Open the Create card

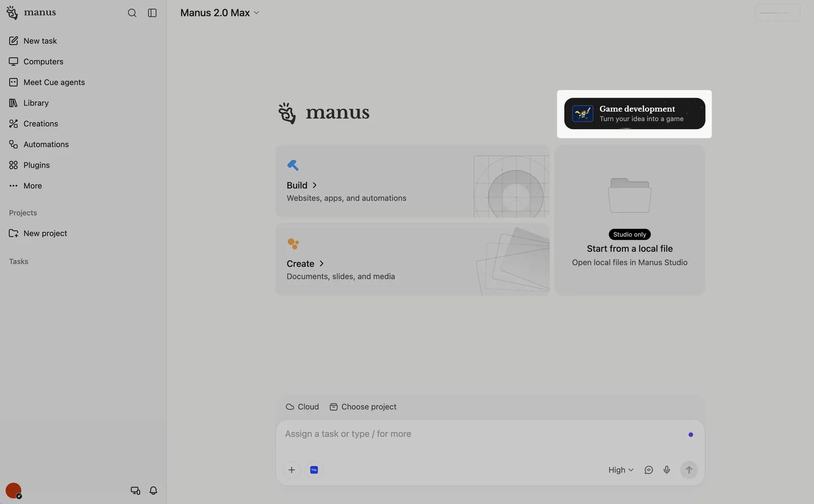413,259
